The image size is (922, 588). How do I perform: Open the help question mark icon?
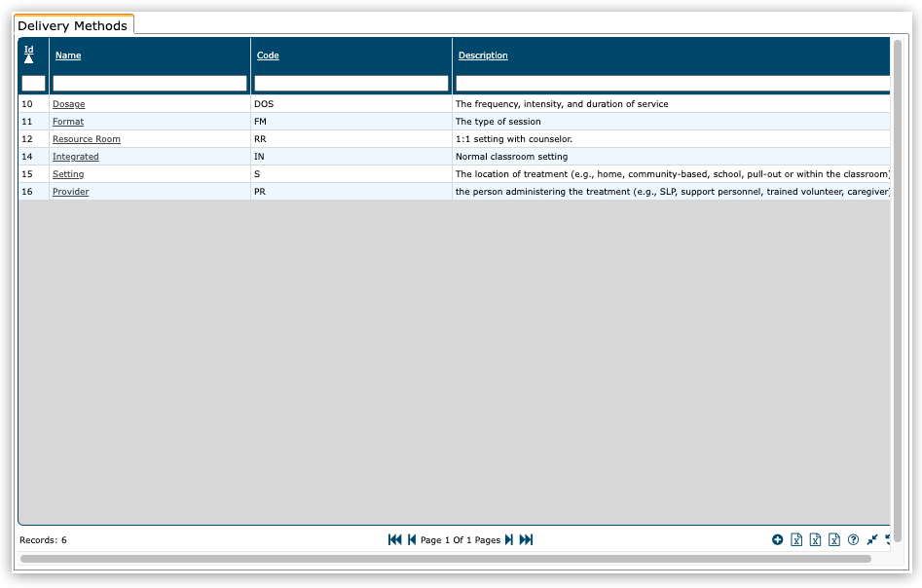click(853, 539)
